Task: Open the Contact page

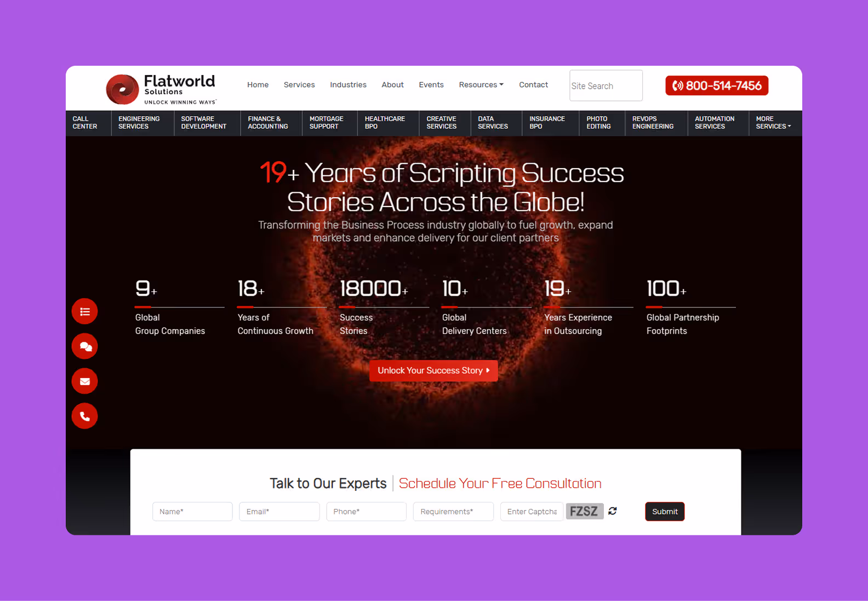Action: 533,85
